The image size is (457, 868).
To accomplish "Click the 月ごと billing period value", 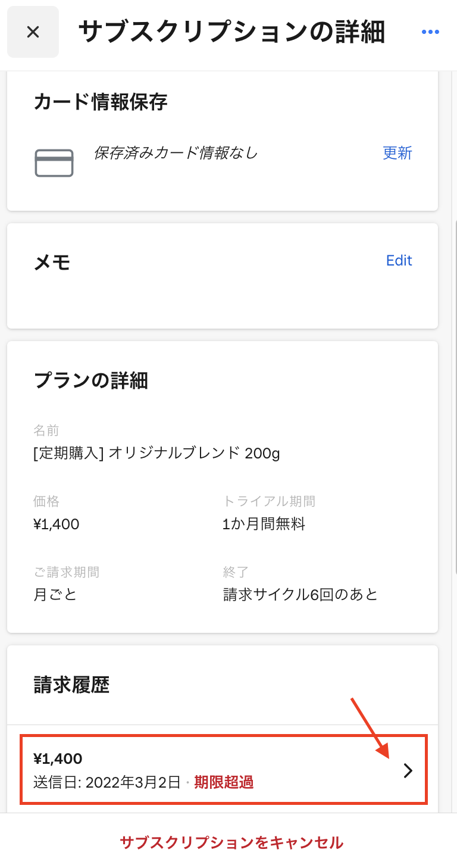I will (x=55, y=595).
